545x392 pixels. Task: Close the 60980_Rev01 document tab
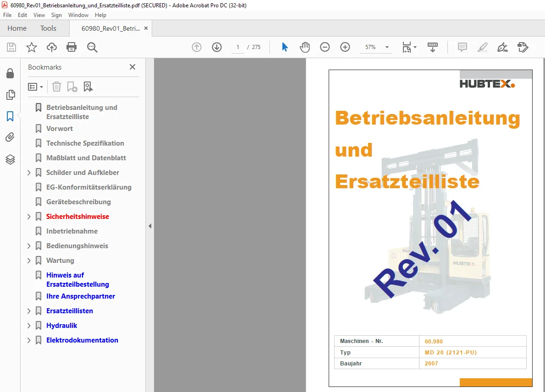[146, 28]
